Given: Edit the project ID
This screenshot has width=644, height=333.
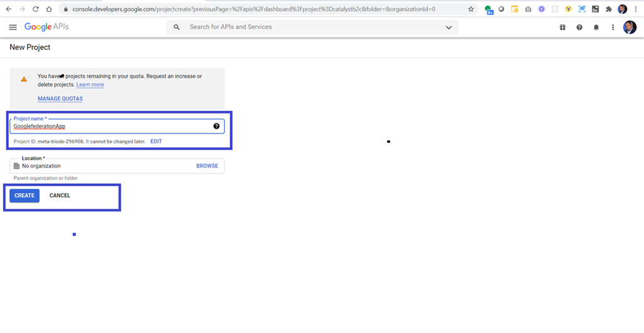Looking at the screenshot, I should tap(156, 142).
